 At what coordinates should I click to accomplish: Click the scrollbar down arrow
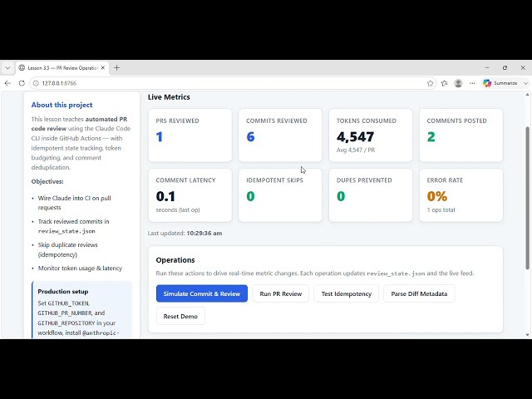tap(527, 335)
